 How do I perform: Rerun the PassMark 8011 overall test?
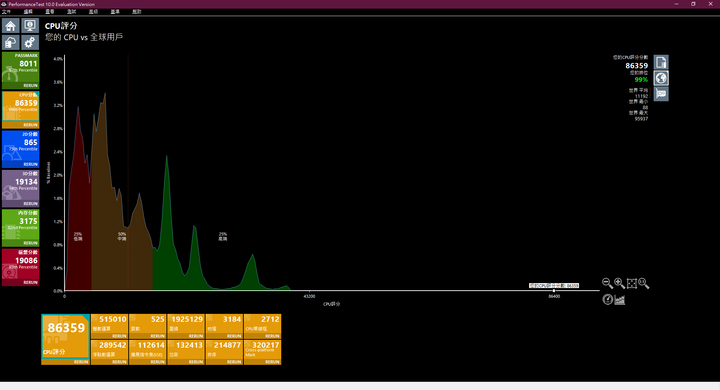[x=30, y=85]
